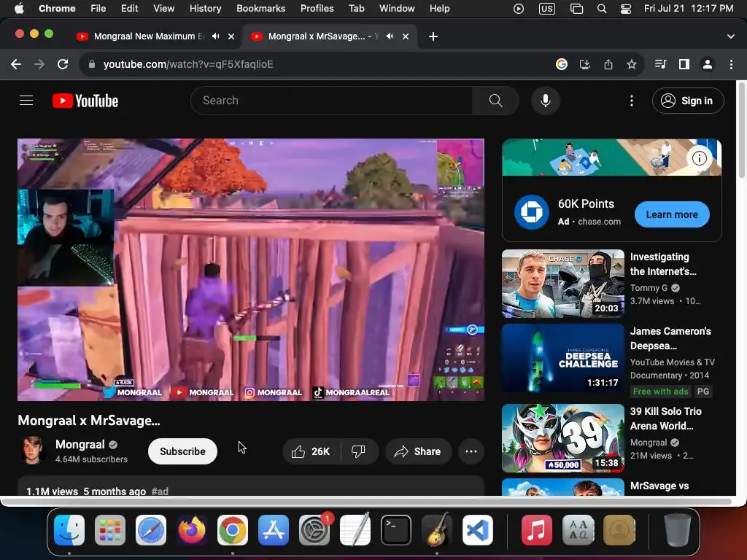Mute the first Mongraal tab audio
The width and height of the screenshot is (747, 560).
pos(215,36)
